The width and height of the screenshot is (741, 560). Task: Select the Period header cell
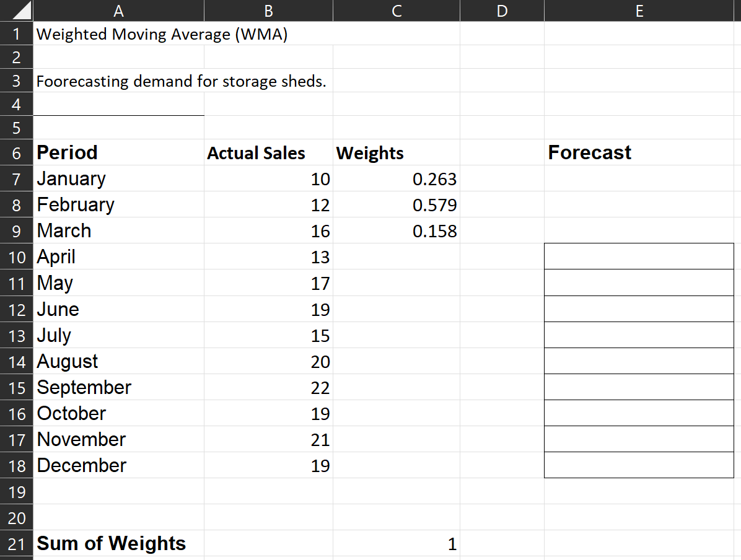[119, 152]
